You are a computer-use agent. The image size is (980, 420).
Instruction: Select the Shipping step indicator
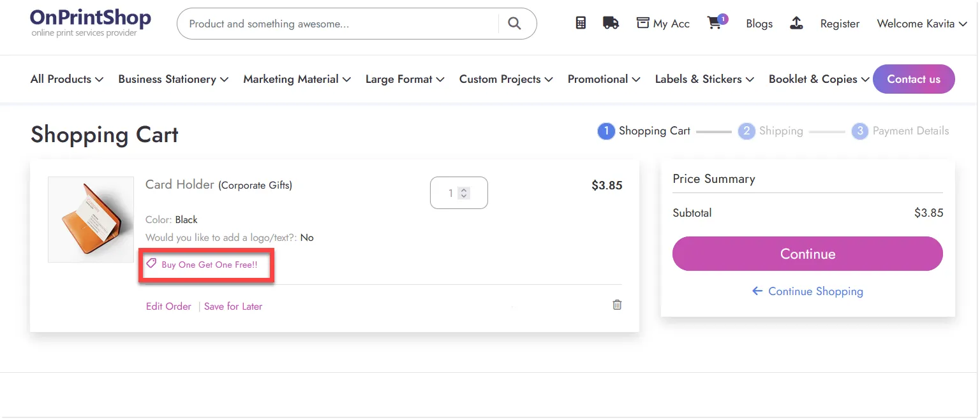(771, 131)
